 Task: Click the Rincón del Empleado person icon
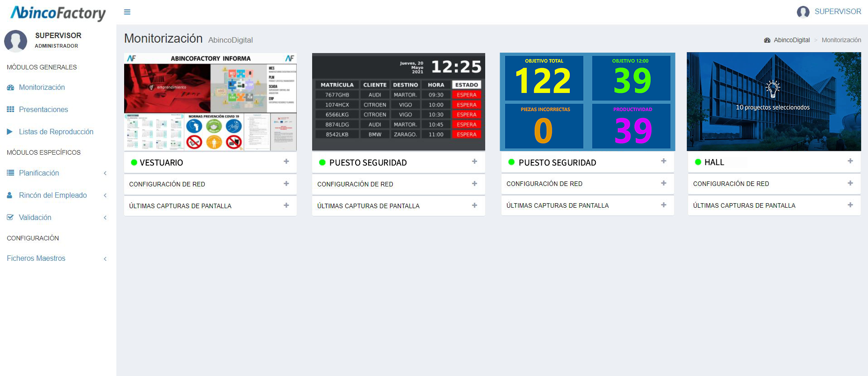click(x=10, y=195)
